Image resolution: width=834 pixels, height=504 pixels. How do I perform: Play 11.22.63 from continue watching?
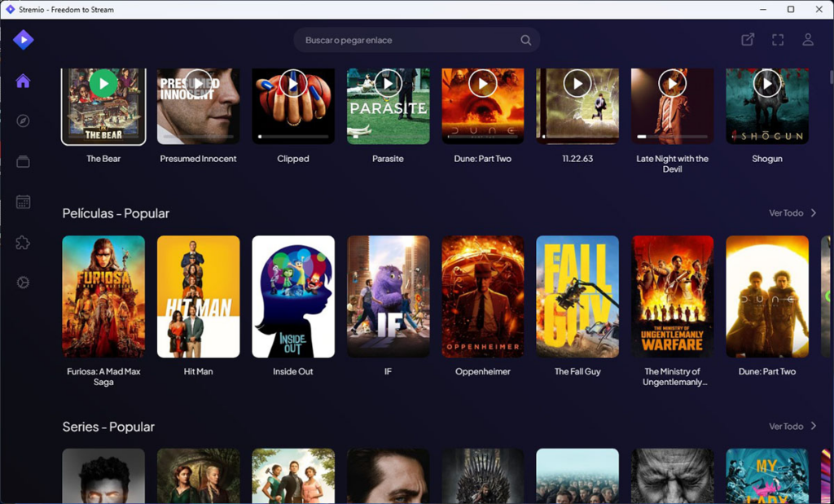(x=577, y=84)
